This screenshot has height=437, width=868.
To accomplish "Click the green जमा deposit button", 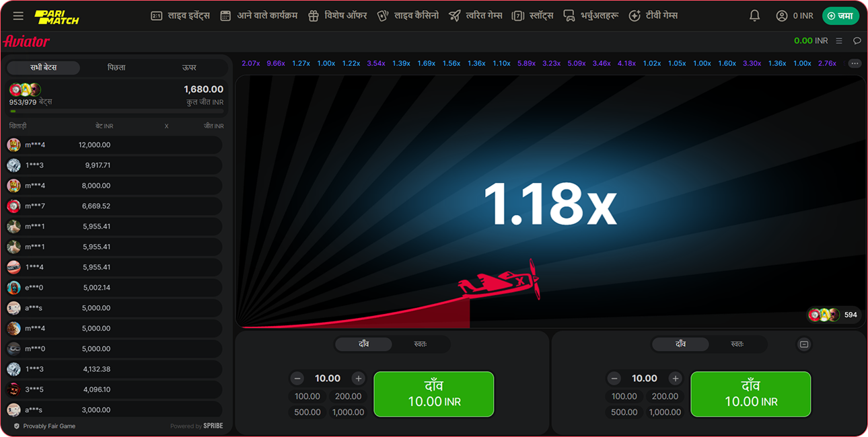I will [840, 15].
